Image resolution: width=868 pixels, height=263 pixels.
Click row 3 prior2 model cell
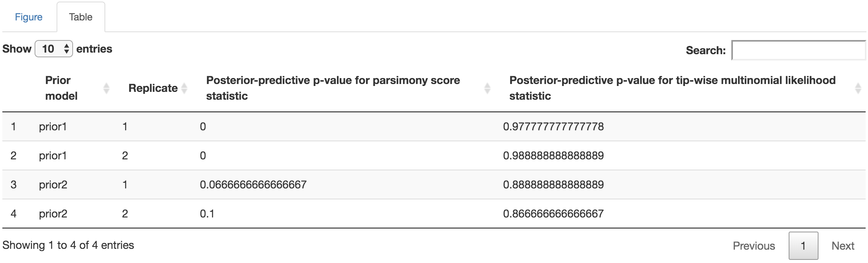[53, 184]
